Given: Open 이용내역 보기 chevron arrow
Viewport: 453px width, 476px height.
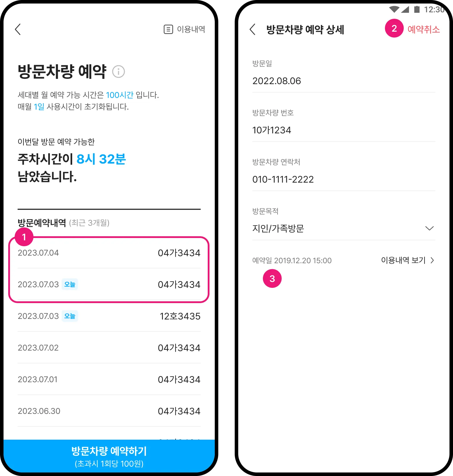Looking at the screenshot, I should pyautogui.click(x=432, y=260).
